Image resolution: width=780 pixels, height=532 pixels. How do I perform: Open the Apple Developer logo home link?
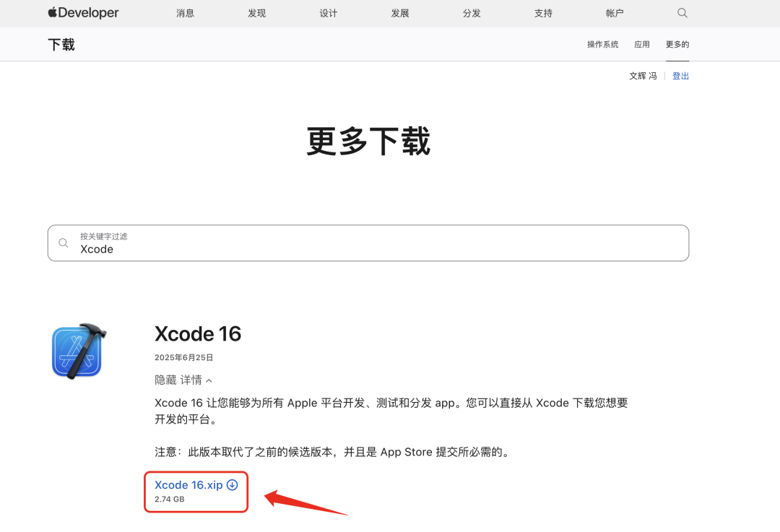(83, 12)
